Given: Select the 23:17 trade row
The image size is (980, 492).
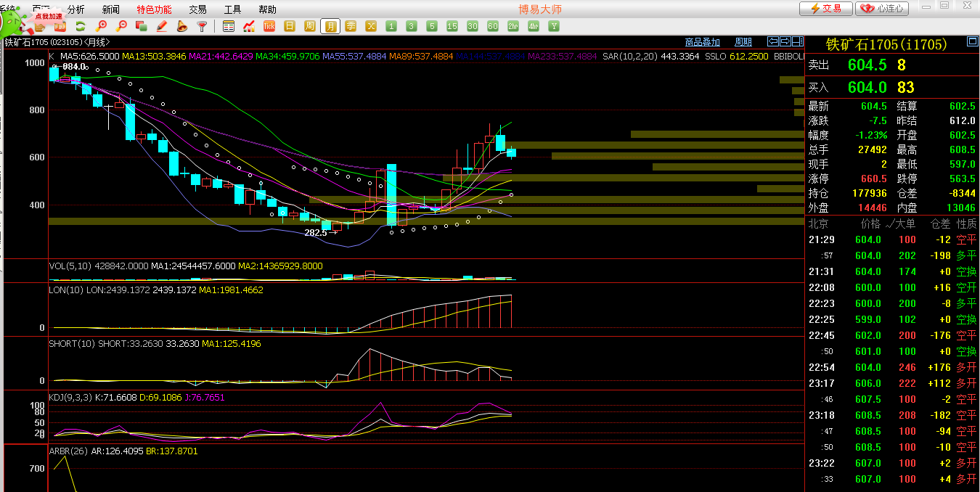Looking at the screenshot, I should click(x=892, y=383).
